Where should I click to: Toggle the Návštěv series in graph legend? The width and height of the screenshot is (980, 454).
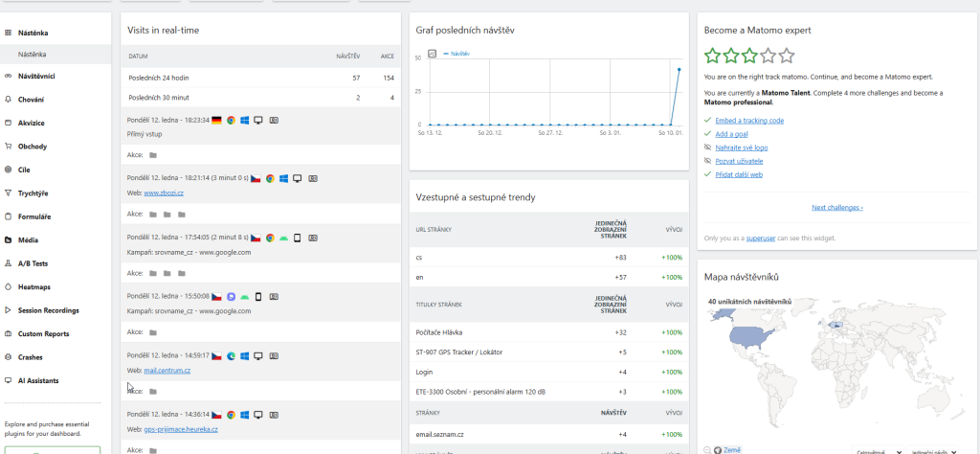tap(457, 54)
